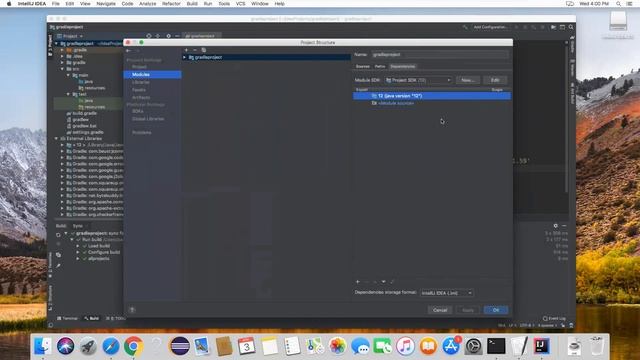Open the VCS menu

pos(240,4)
